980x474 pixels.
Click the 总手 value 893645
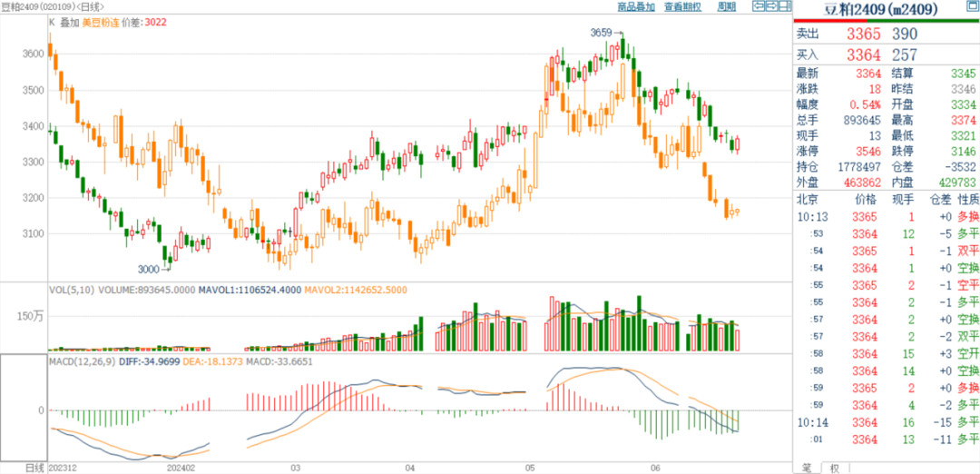point(862,120)
